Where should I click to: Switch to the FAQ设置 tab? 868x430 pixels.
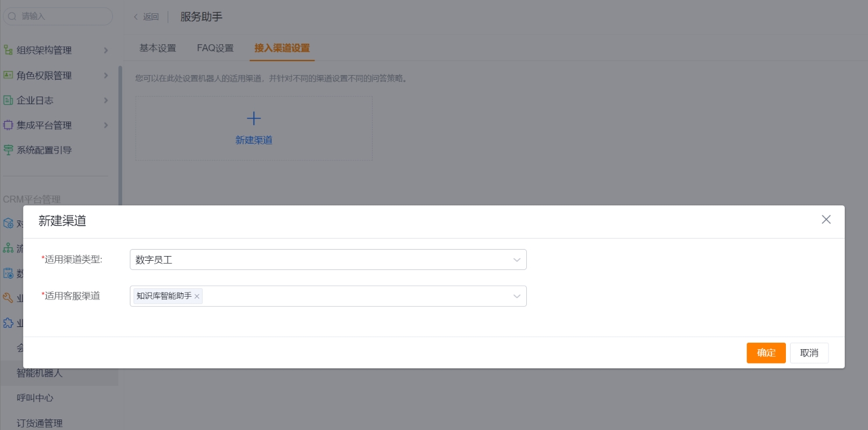215,48
